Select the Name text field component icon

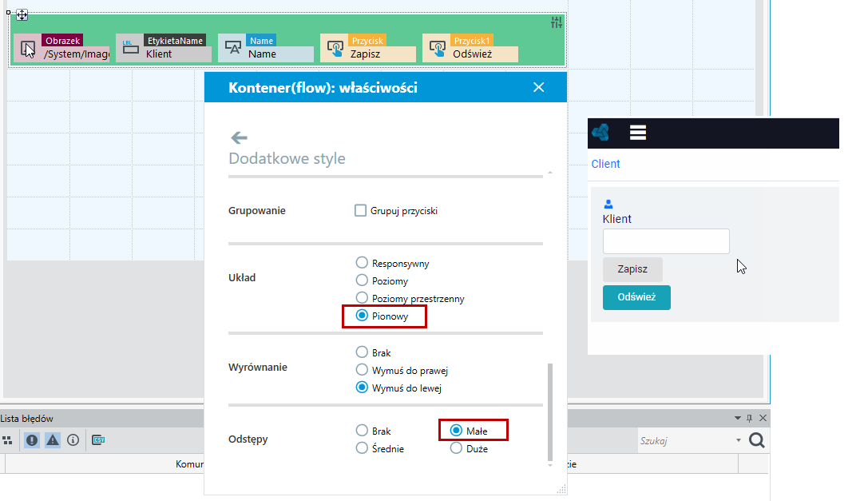tap(232, 48)
